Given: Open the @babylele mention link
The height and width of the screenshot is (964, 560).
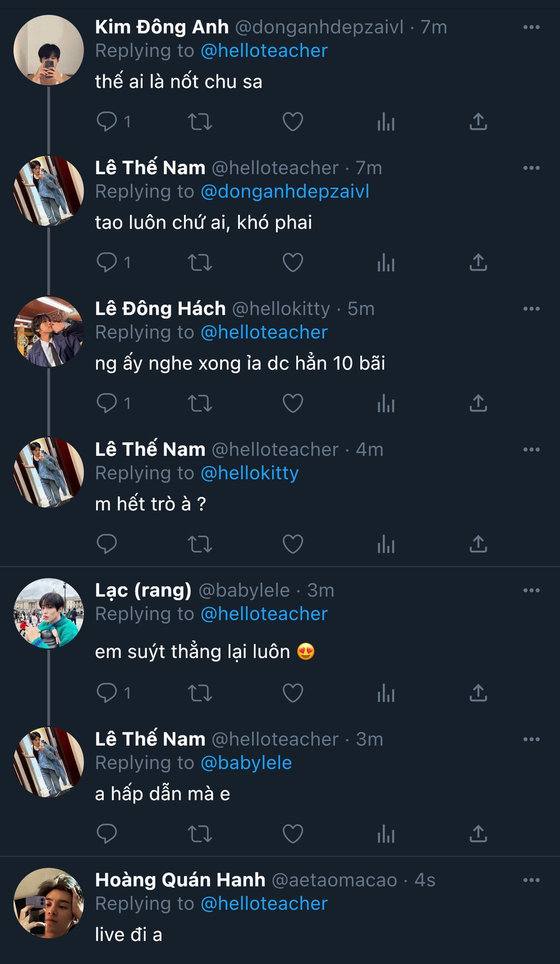Looking at the screenshot, I should (246, 763).
